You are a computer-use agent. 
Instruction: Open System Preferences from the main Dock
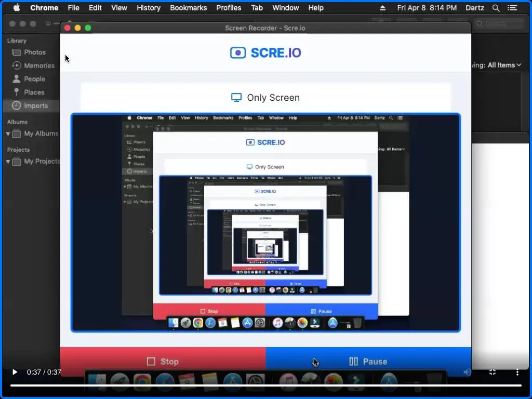click(x=255, y=382)
